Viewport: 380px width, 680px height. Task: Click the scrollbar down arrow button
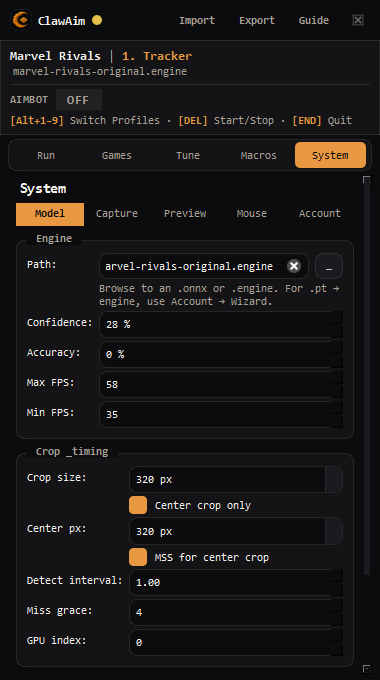367,668
